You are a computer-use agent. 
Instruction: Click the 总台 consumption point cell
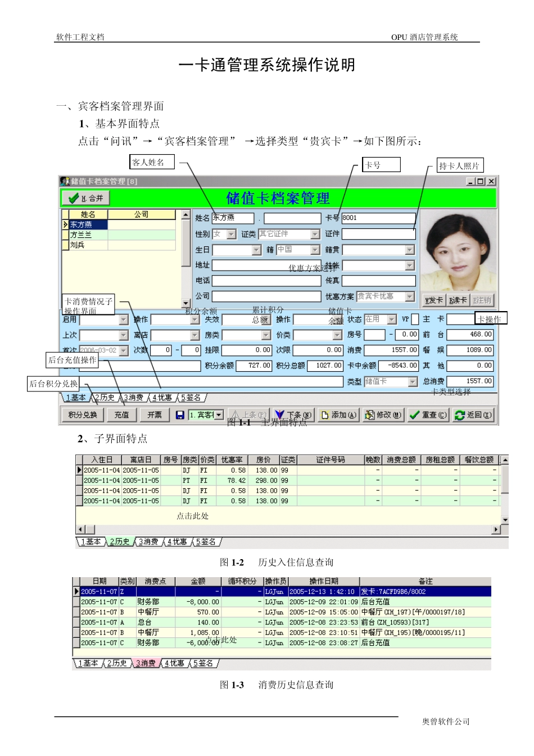click(x=155, y=622)
